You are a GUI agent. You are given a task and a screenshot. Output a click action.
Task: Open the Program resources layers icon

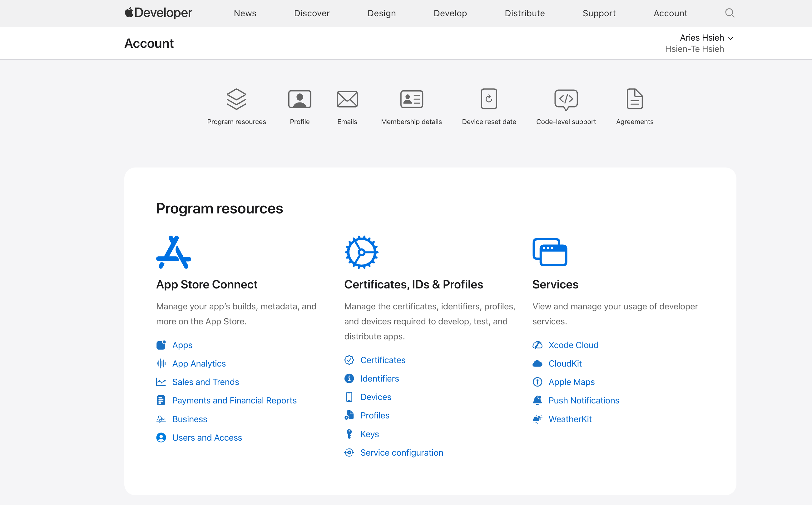[x=236, y=99]
